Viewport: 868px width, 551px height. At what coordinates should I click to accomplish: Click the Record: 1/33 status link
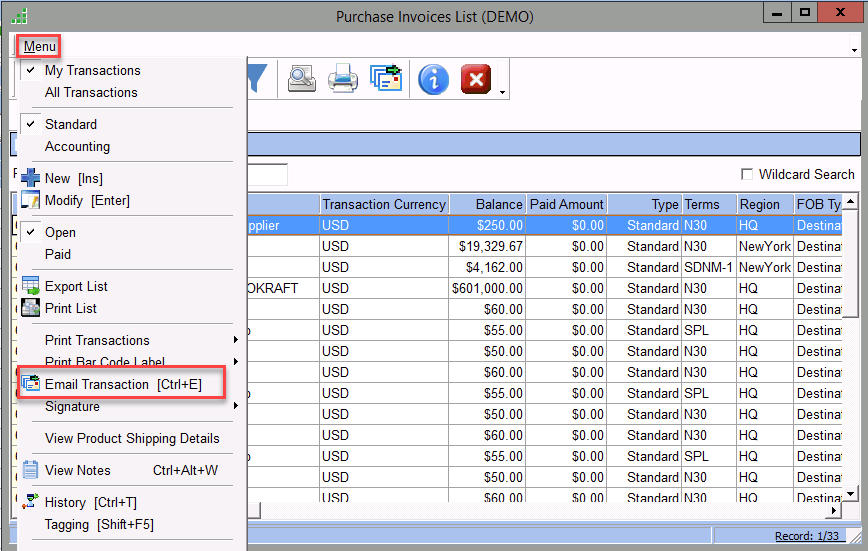coord(806,536)
